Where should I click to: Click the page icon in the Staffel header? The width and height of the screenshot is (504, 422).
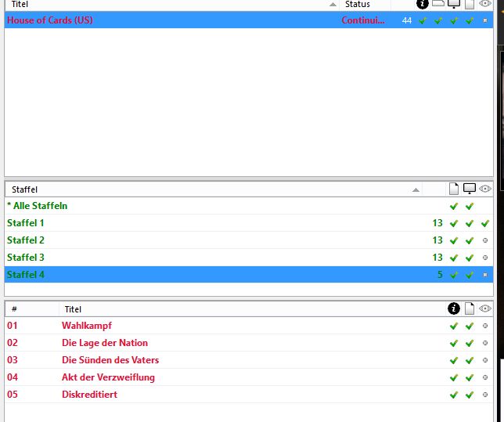pyautogui.click(x=454, y=189)
